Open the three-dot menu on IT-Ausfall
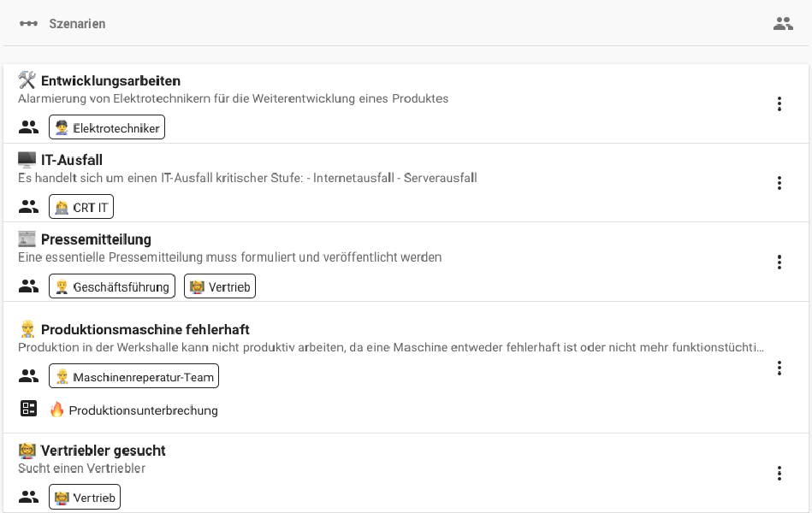This screenshot has width=812, height=513. [779, 183]
